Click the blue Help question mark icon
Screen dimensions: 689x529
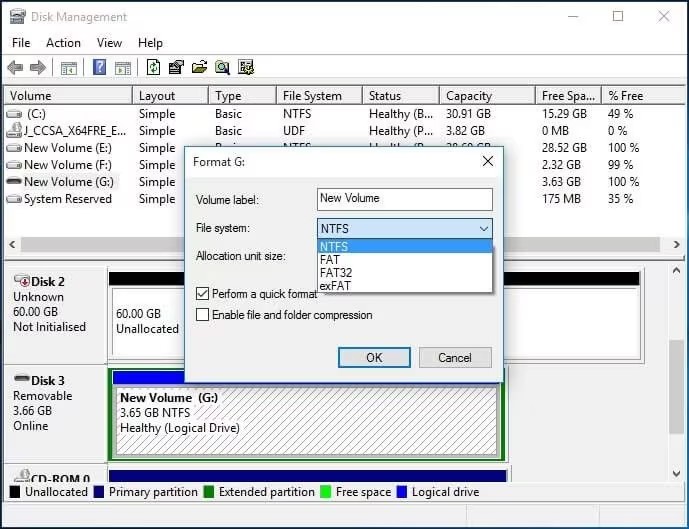point(100,68)
